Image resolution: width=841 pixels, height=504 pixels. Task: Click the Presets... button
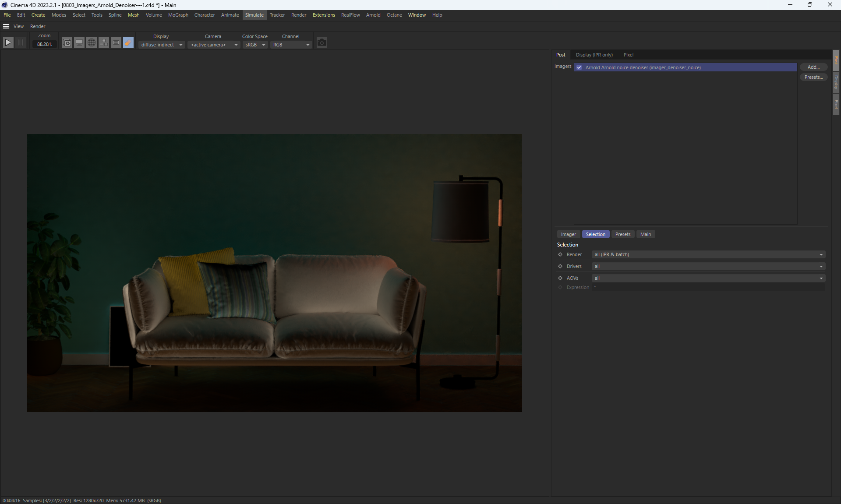pyautogui.click(x=813, y=77)
